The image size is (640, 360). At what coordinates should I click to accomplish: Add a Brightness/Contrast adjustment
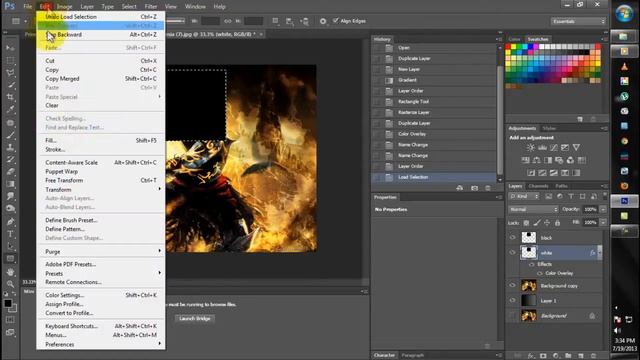(x=530, y=147)
